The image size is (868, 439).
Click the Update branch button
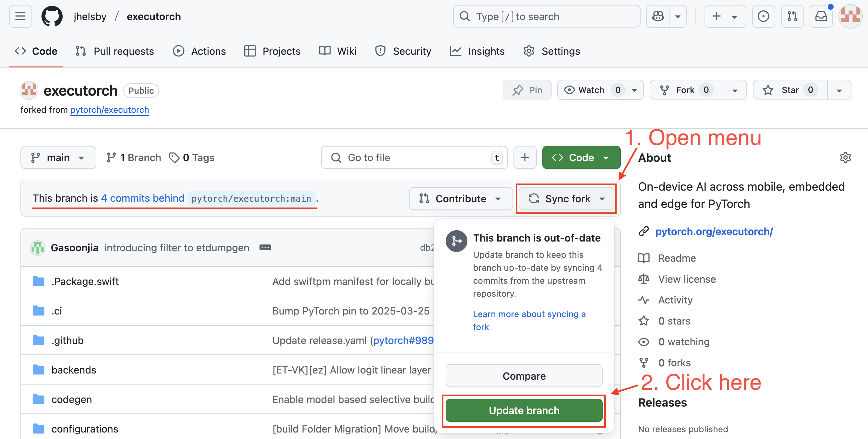(524, 410)
